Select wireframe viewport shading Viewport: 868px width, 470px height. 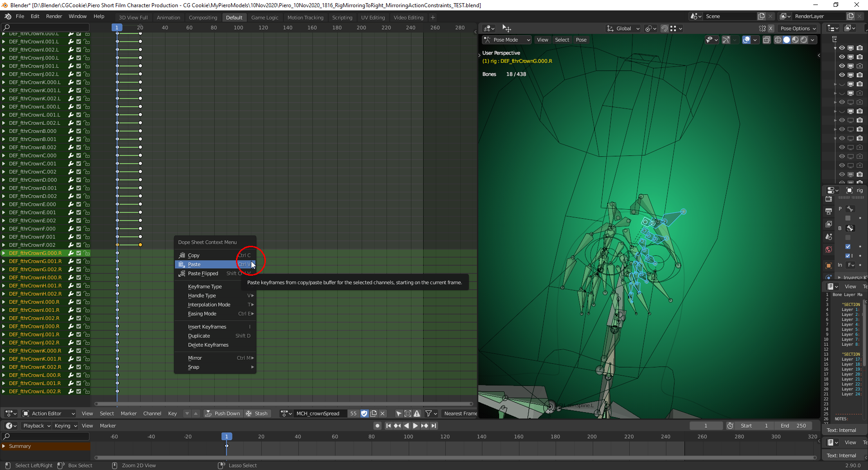tap(778, 40)
